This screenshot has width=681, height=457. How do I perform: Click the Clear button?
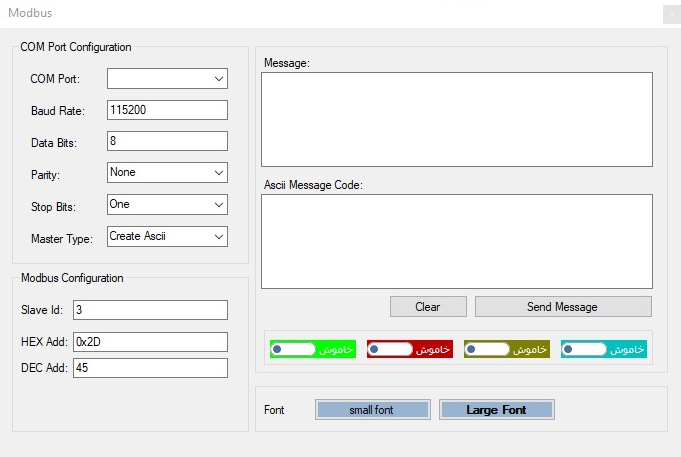click(x=428, y=307)
